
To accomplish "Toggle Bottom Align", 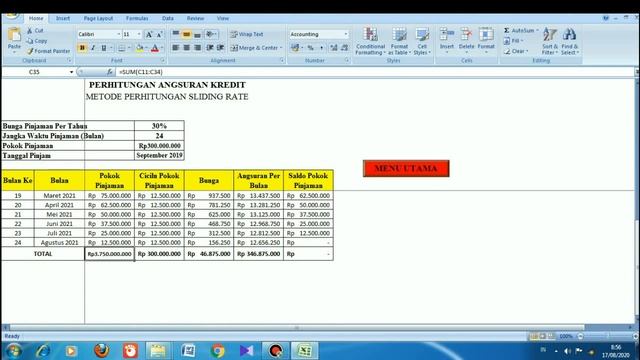I will coord(198,34).
